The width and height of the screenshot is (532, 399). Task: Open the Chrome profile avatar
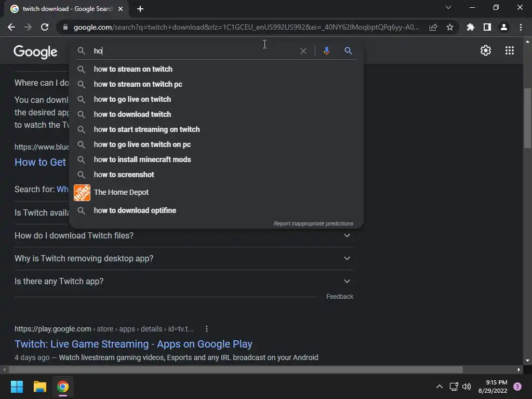point(504,27)
